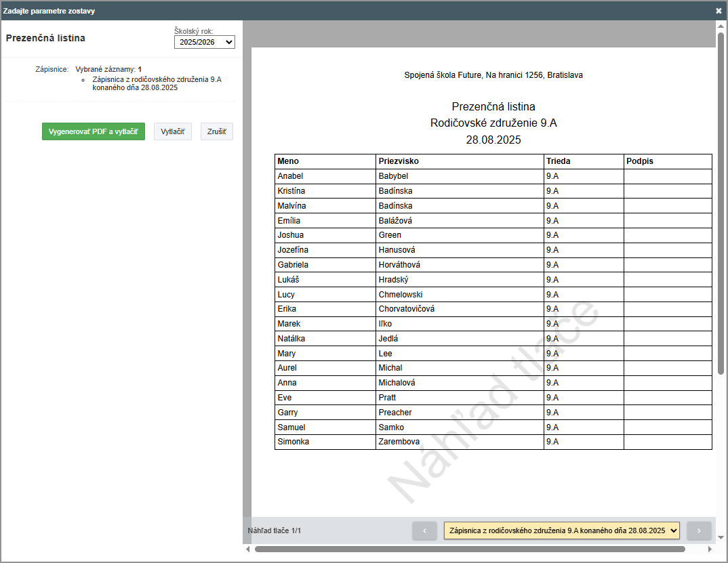Close the Zadajte parametre zostavy dialog
728x563 pixels.
point(719,11)
